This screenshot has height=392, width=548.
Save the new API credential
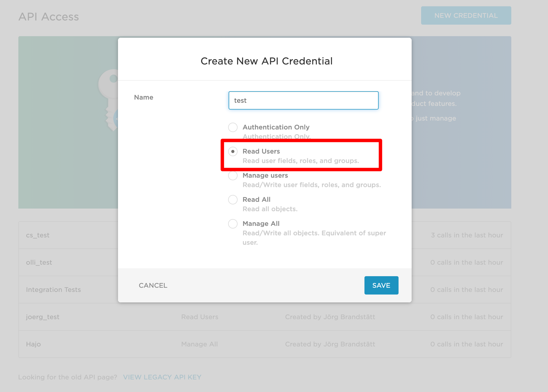[x=381, y=285]
